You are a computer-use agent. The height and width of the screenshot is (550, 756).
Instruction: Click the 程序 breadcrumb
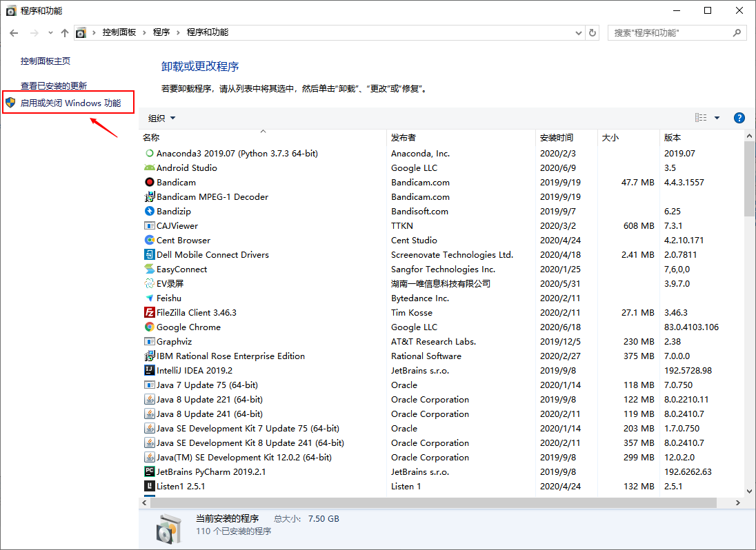pyautogui.click(x=161, y=32)
